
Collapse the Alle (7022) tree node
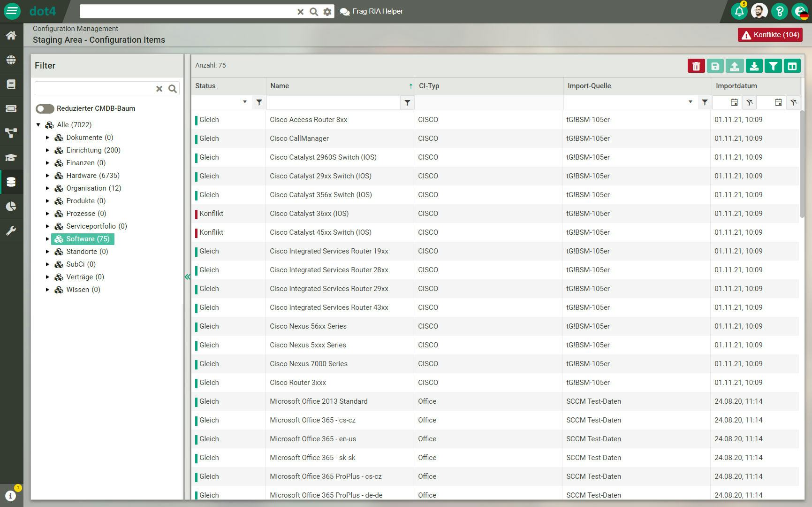(38, 125)
